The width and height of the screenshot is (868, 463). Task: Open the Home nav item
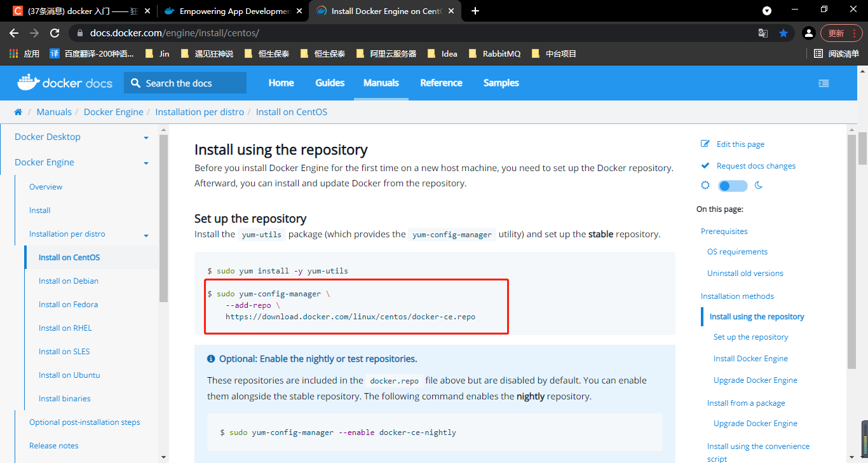click(x=281, y=83)
